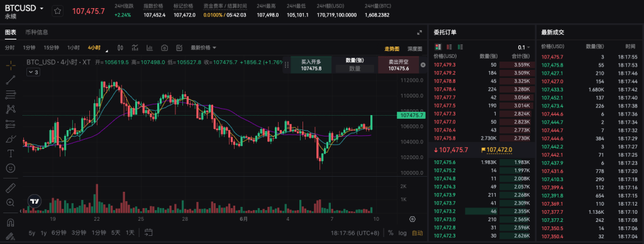Click trade row at 18:17:42 with 1.680K
This screenshot has width=644, height=244.
[x=590, y=89]
